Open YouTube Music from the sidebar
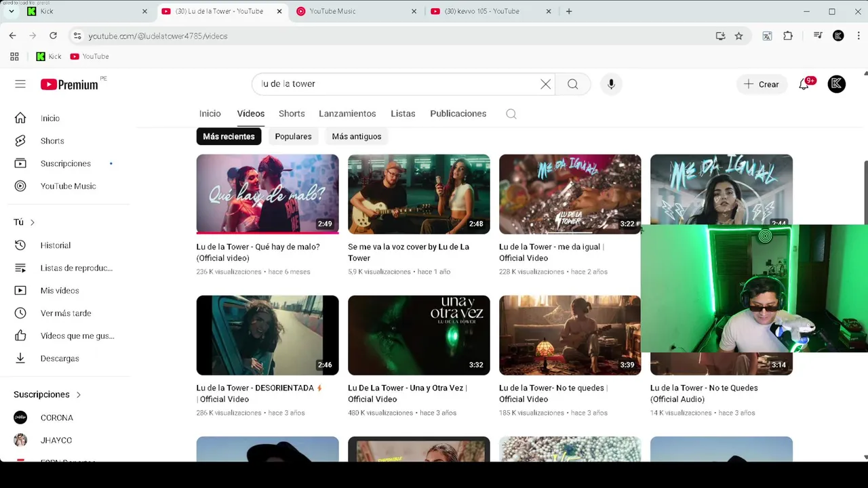The image size is (868, 488). click(x=68, y=186)
